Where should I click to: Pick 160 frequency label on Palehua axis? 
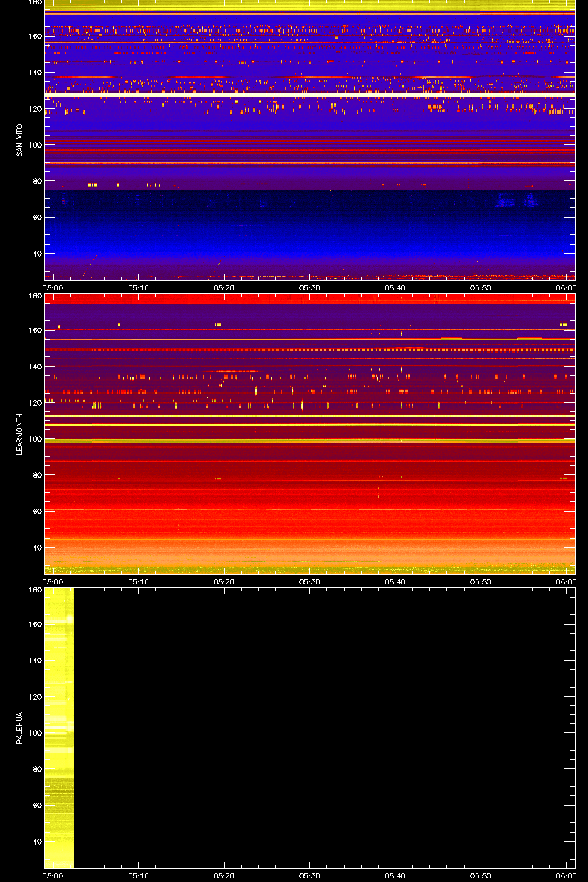tap(34, 624)
